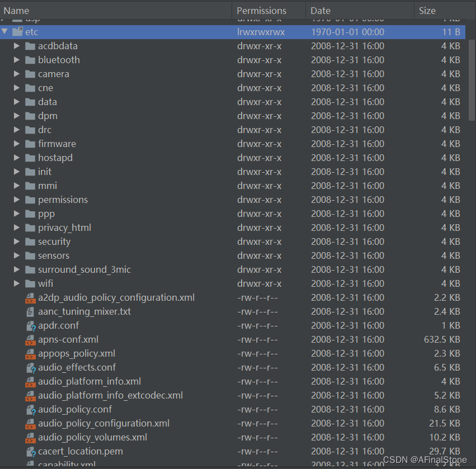
Task: Select the wifi folder name
Action: 45,283
